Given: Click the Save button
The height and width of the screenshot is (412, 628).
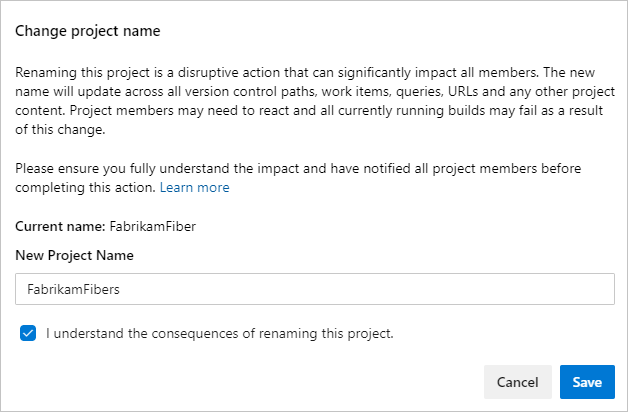Looking at the screenshot, I should tap(587, 382).
